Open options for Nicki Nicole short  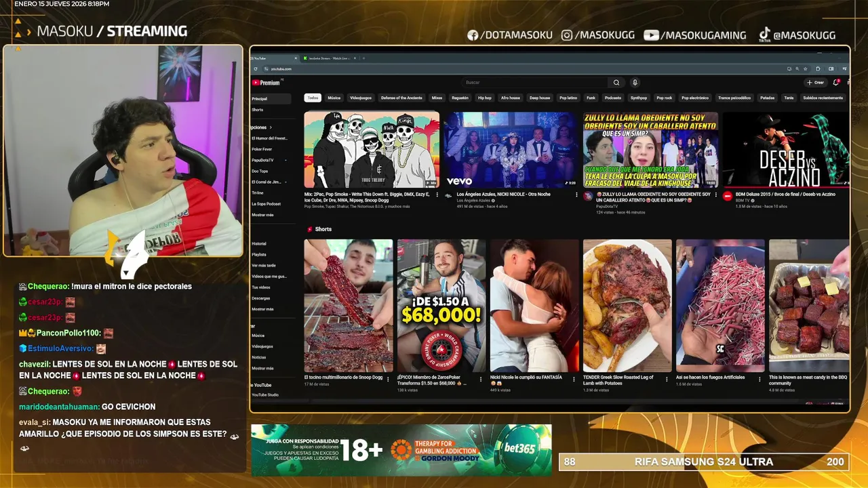pyautogui.click(x=574, y=379)
